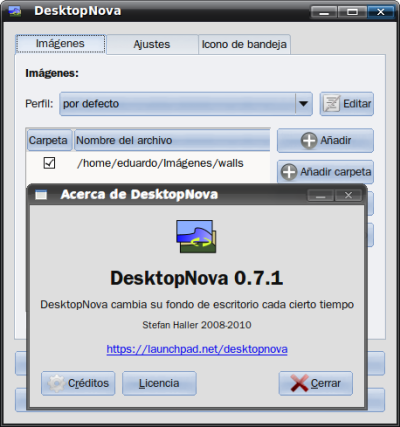Open the Licencia button in About dialog
This screenshot has width=400, height=427.
(159, 383)
